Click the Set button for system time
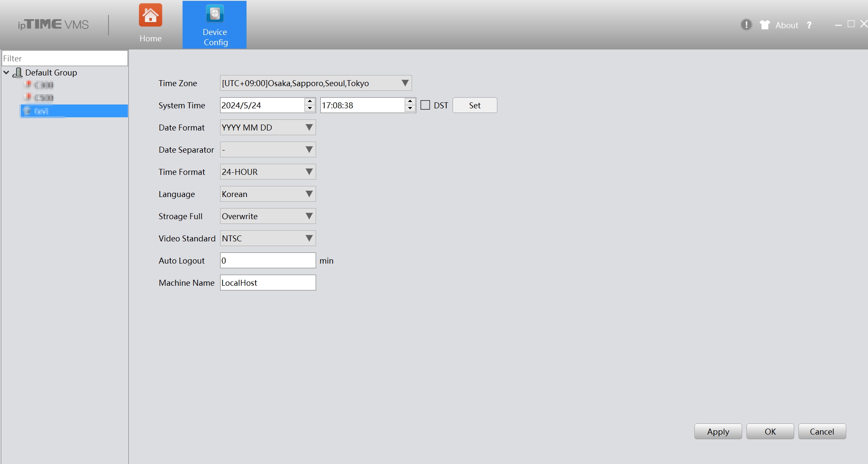This screenshot has width=868, height=464. 475,105
